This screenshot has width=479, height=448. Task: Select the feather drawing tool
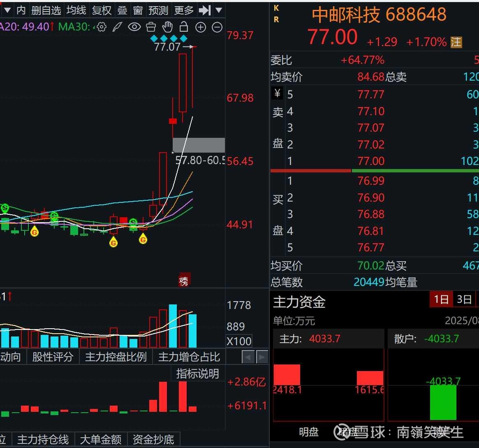click(118, 27)
